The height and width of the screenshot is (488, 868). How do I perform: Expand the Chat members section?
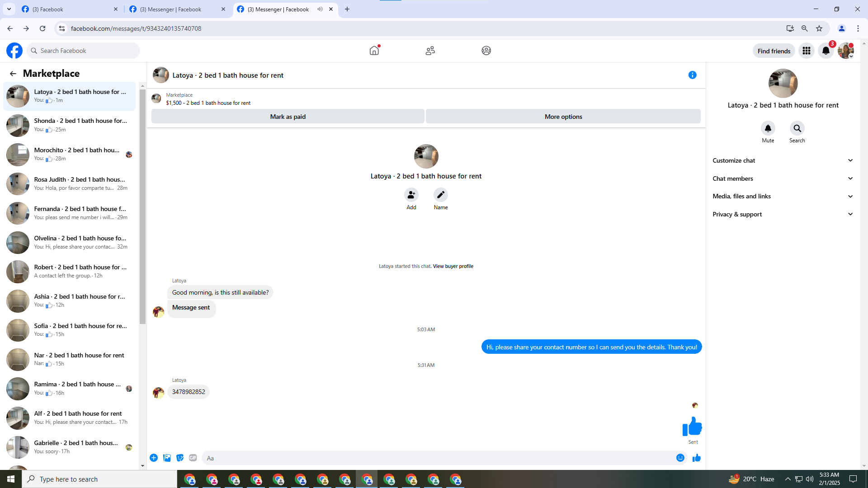pyautogui.click(x=783, y=178)
